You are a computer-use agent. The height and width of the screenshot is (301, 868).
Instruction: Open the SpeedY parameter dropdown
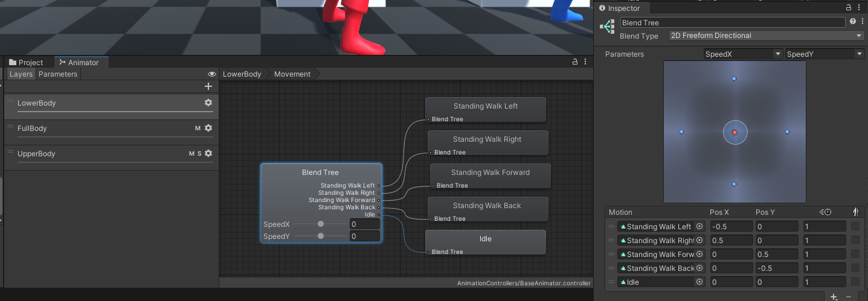(x=825, y=54)
